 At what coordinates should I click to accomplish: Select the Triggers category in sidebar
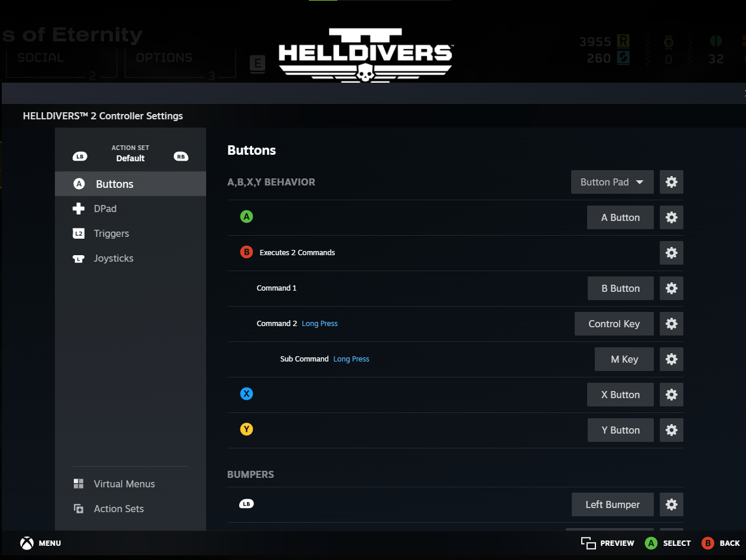(x=131, y=233)
